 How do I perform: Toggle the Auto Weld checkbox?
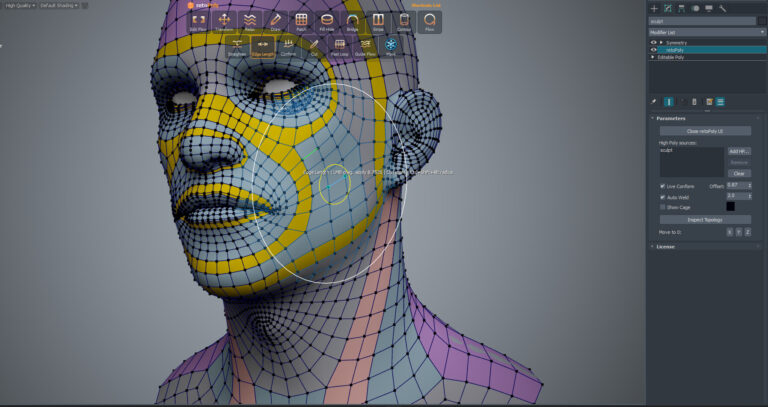pyautogui.click(x=663, y=197)
